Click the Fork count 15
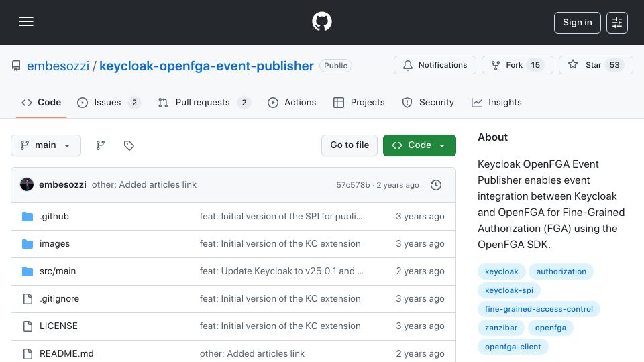Viewport: 644px width, 362px height. coord(535,65)
